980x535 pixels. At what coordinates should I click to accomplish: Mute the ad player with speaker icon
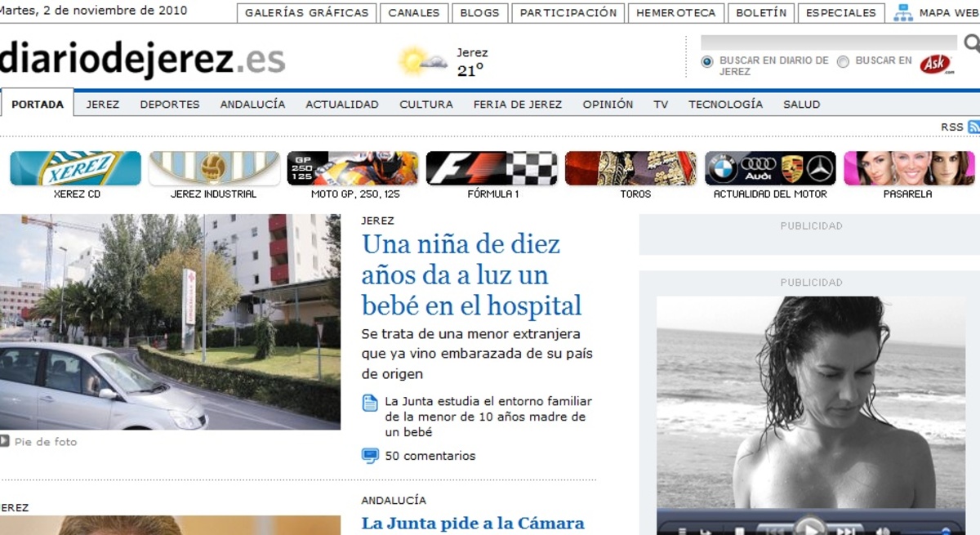884,531
